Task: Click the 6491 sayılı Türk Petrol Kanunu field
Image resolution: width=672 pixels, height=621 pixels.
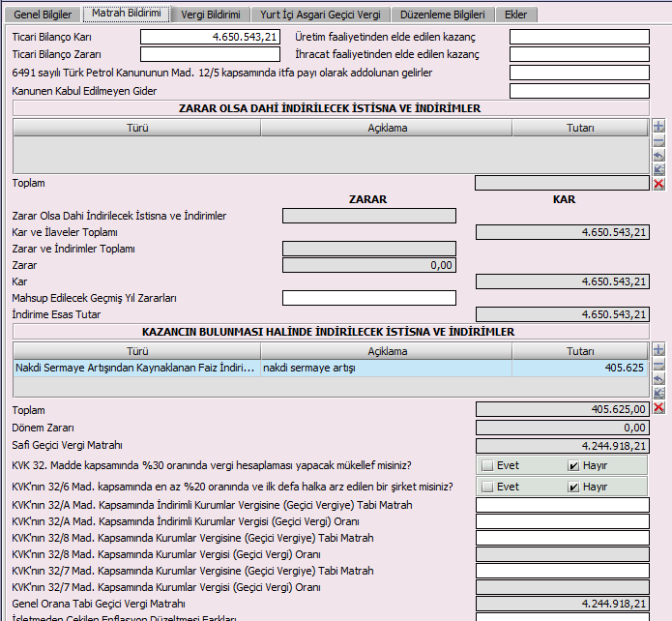Action: 579,73
